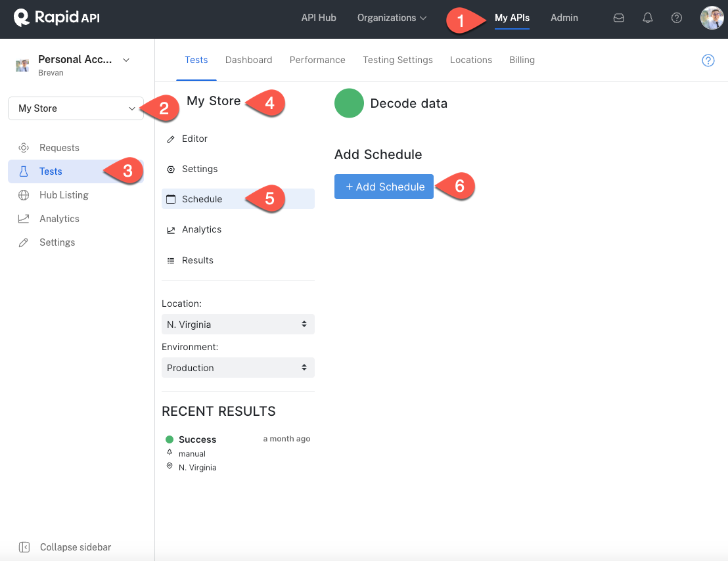Click the Personal Account avatar thumbnail
Image resolution: width=728 pixels, height=561 pixels.
22,66
